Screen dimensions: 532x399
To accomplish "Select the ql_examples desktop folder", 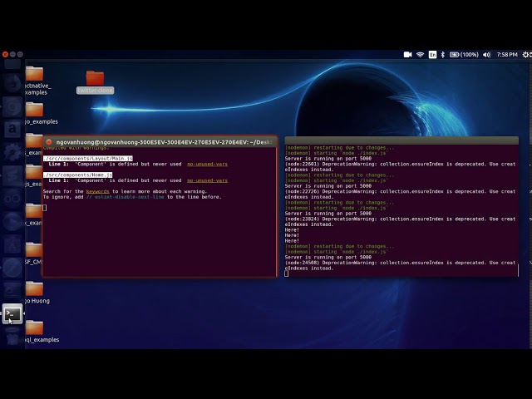I will tap(35, 328).
